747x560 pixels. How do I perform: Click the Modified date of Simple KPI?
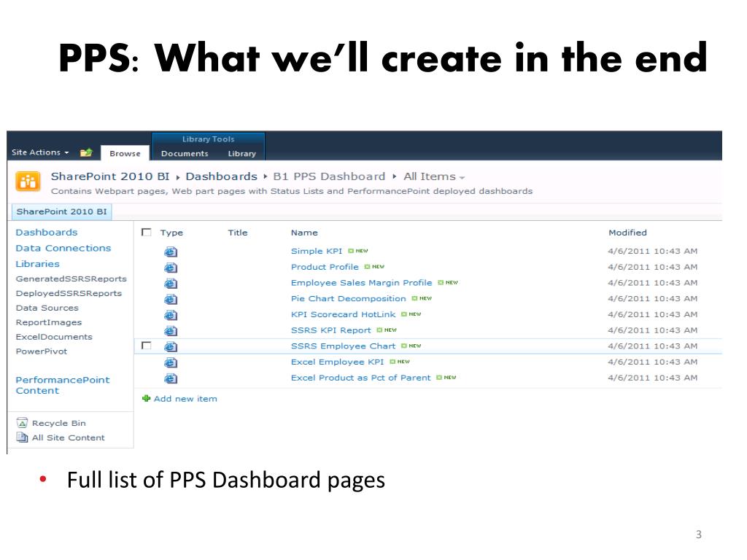pyautogui.click(x=653, y=251)
